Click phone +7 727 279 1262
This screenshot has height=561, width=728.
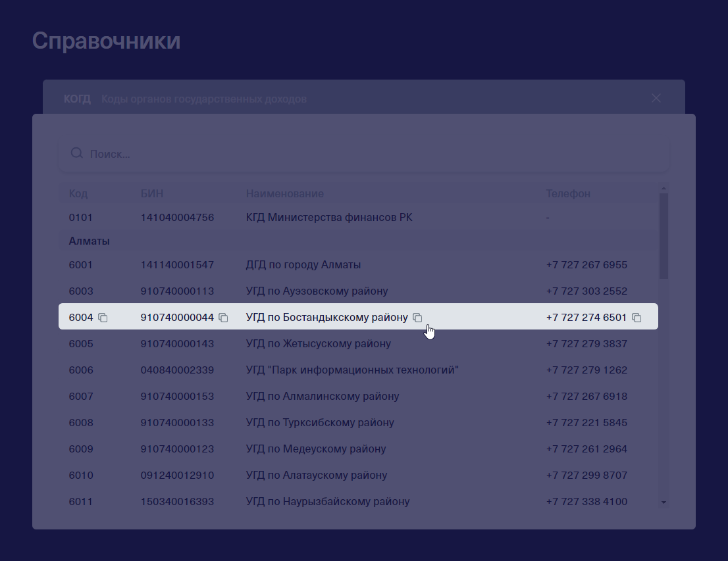point(586,370)
